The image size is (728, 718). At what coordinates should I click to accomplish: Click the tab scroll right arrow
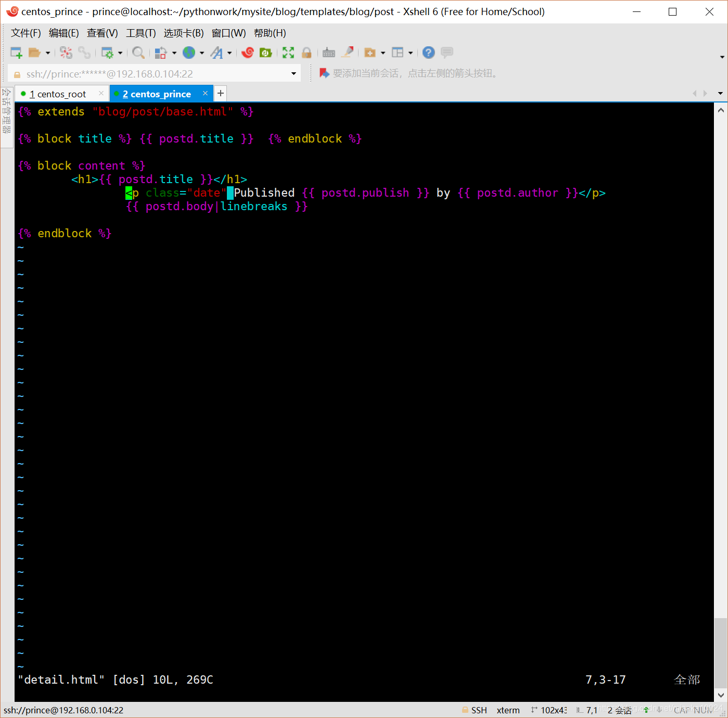tap(705, 94)
